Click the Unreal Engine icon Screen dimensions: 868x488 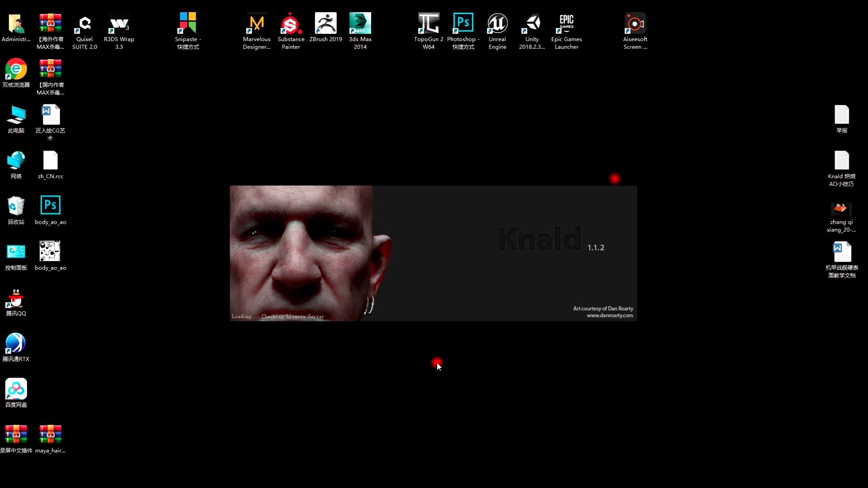(x=497, y=24)
